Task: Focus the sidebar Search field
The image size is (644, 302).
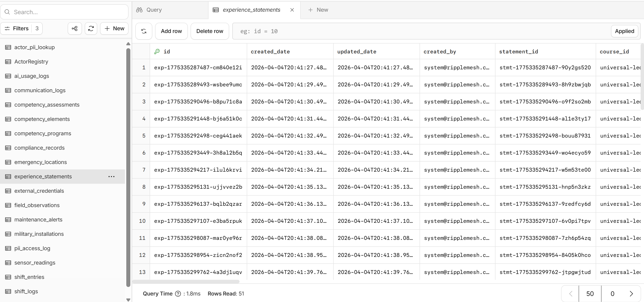Action: click(64, 12)
